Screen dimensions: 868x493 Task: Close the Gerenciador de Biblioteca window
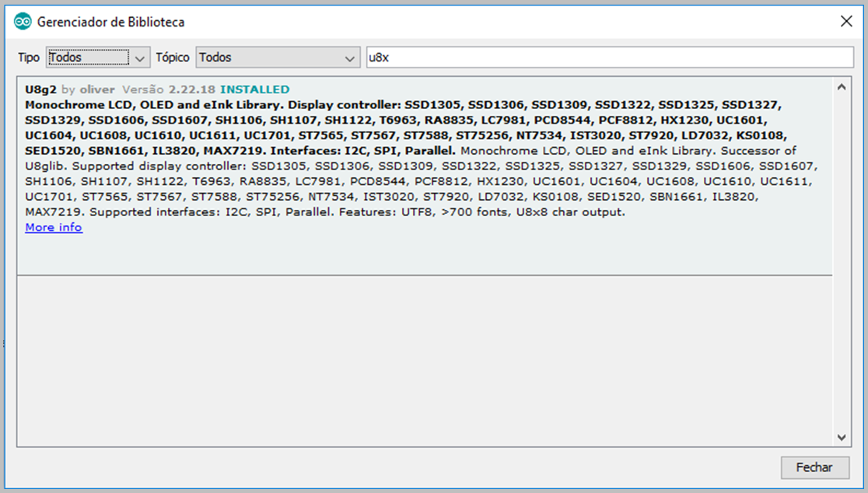pos(846,22)
